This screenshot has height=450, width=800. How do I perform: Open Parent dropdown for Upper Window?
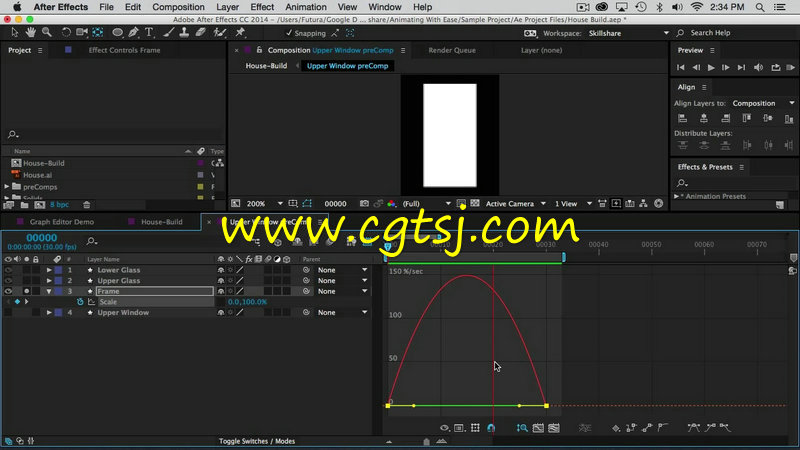click(x=342, y=312)
